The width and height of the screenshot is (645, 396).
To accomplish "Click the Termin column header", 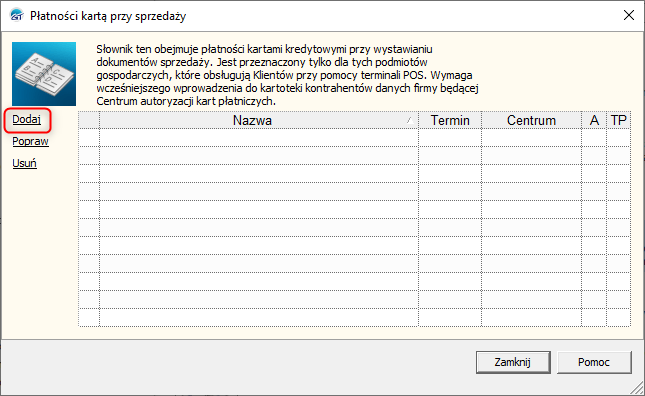I will pyautogui.click(x=450, y=120).
